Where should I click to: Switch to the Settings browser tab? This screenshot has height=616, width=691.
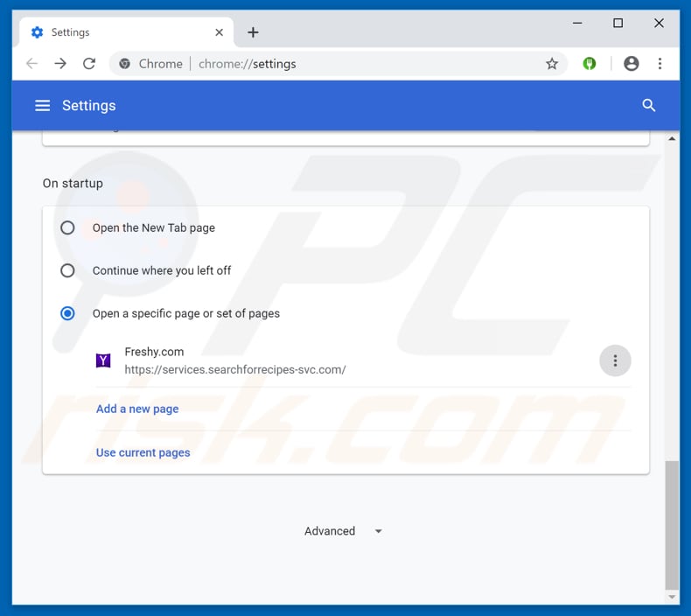coord(126,32)
